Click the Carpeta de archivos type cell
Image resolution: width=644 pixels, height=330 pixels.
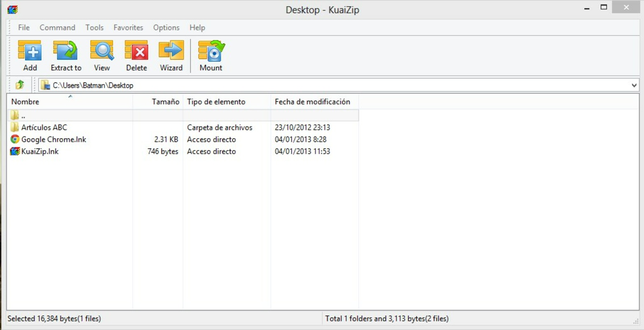point(220,127)
